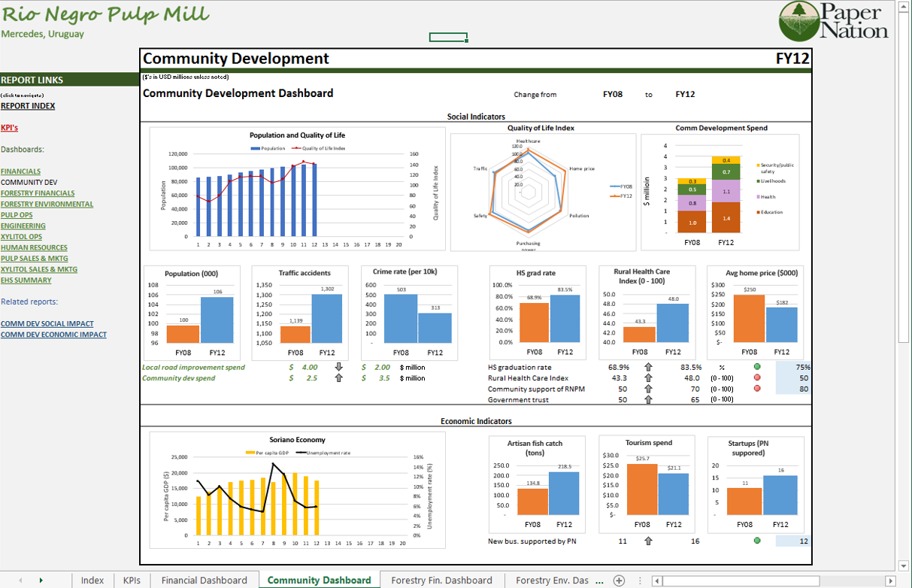
Task: Add a new sheet with plus icon
Action: 620,580
